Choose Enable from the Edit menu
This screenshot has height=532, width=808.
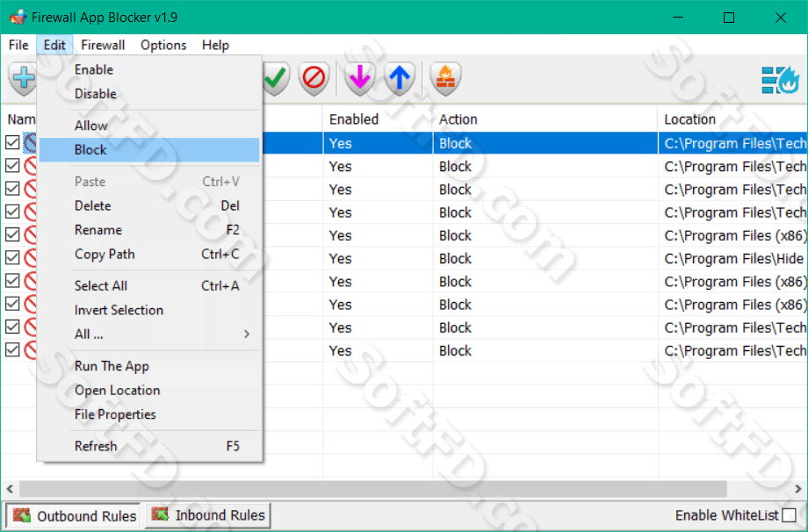(149, 69)
